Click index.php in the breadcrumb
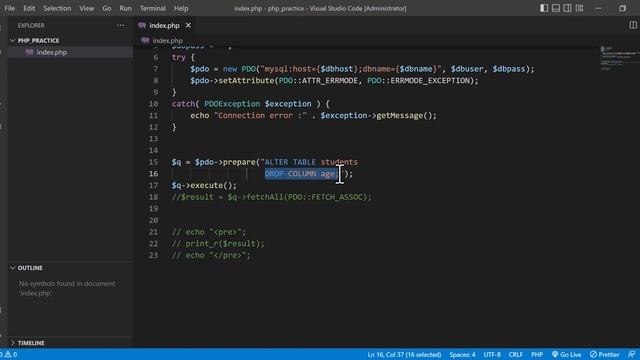 point(167,40)
